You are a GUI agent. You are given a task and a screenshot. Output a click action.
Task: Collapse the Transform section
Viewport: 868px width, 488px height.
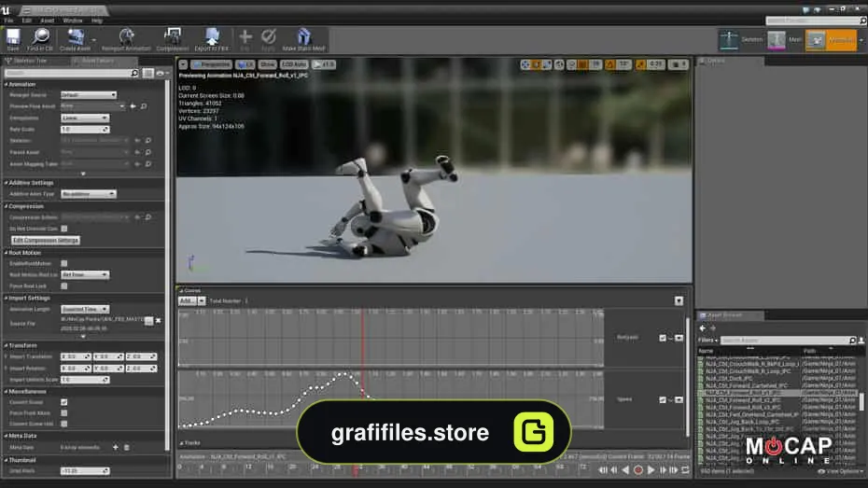[7, 345]
